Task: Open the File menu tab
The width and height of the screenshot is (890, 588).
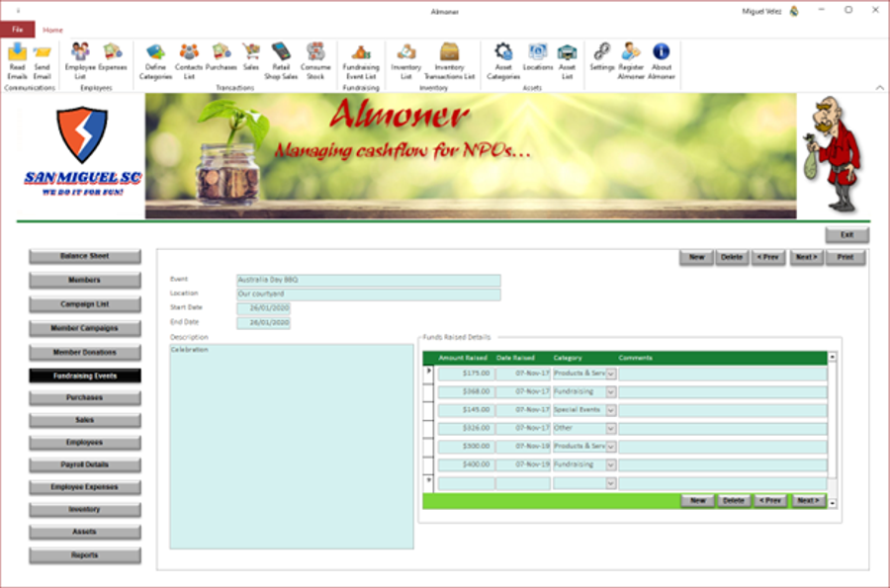Action: pyautogui.click(x=18, y=30)
